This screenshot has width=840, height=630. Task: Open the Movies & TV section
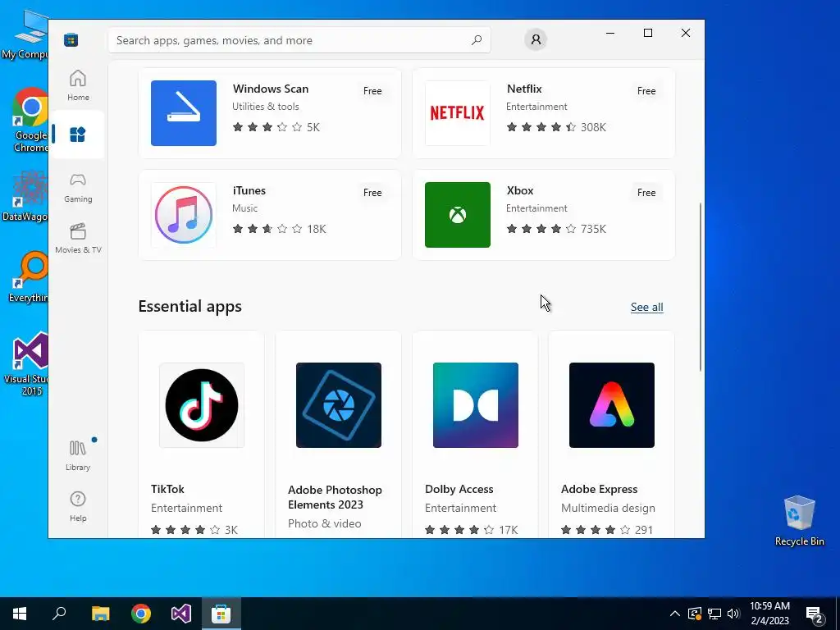(x=78, y=239)
